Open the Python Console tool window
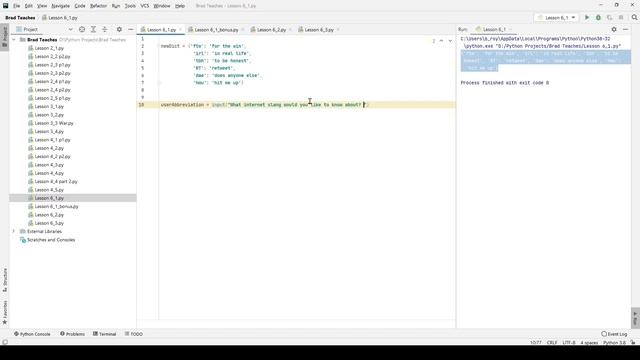The width and height of the screenshot is (640, 360). pyautogui.click(x=32, y=334)
